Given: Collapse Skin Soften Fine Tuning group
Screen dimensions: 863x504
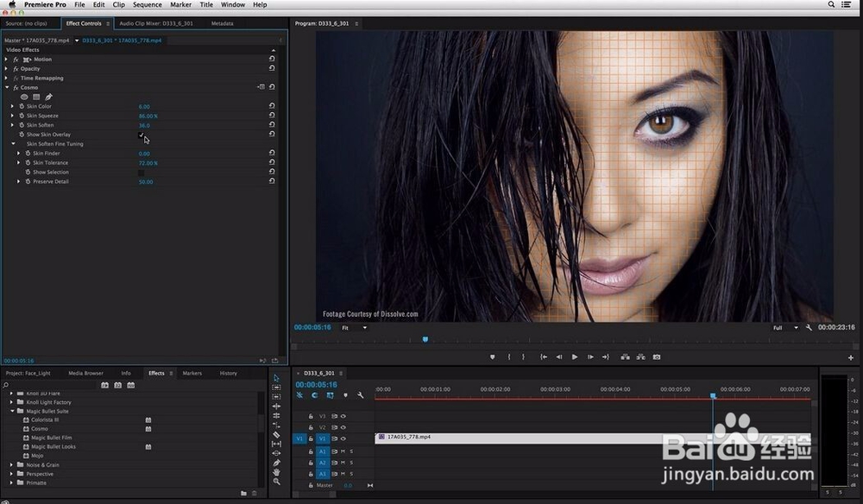Looking at the screenshot, I should point(13,143).
